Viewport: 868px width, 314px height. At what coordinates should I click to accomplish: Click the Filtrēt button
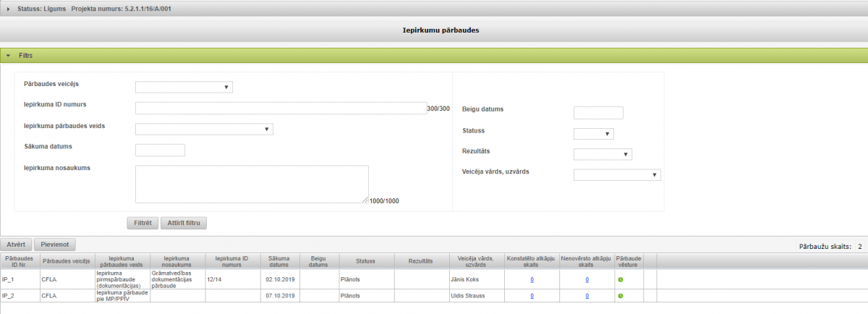(x=142, y=223)
